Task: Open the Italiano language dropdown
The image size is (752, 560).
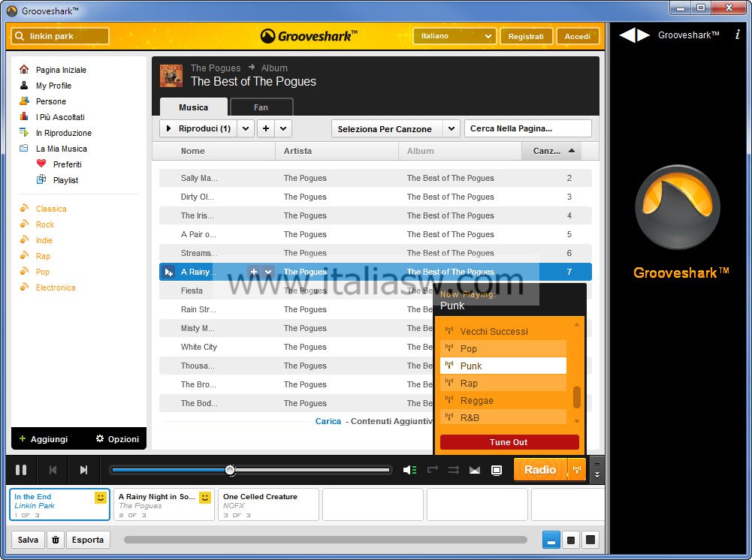Action: pos(455,36)
